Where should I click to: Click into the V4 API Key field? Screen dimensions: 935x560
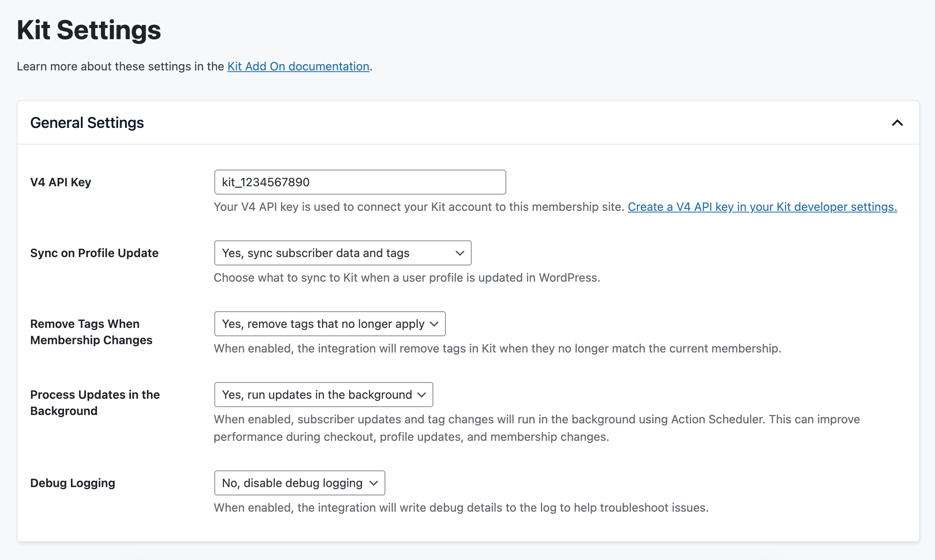click(x=359, y=182)
